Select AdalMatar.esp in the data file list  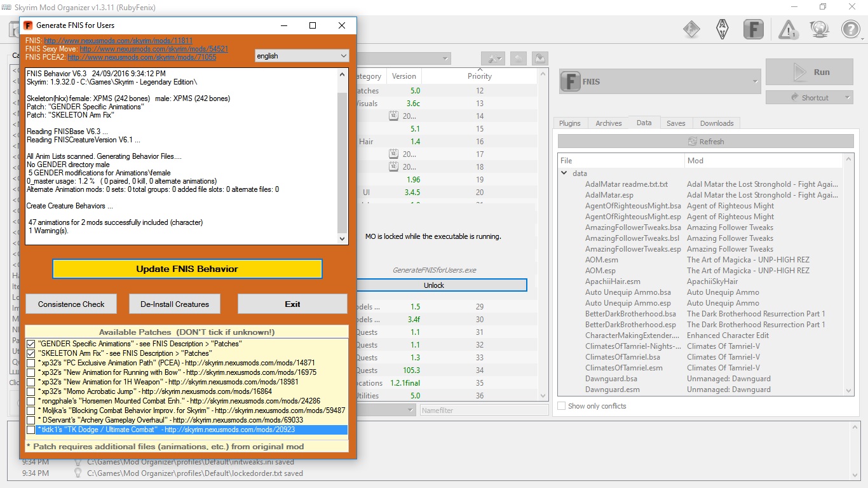609,195
